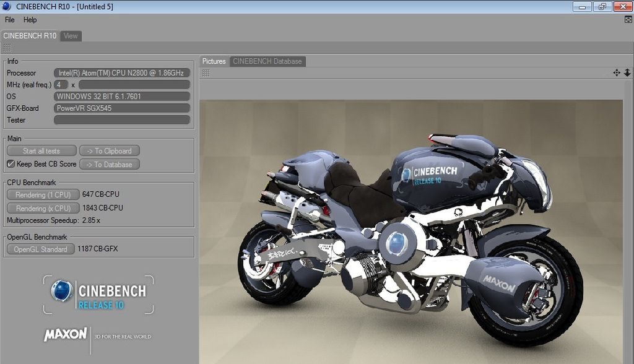Switch to the View tab
The height and width of the screenshot is (364, 634).
click(71, 36)
